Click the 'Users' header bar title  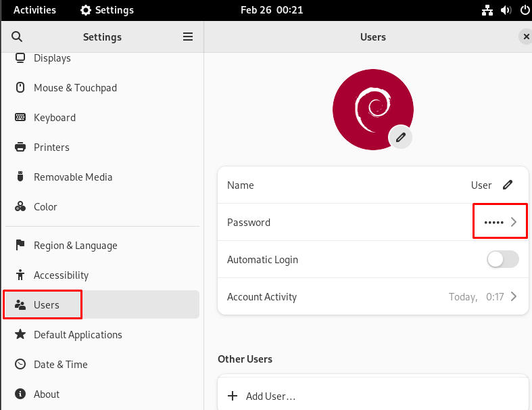click(x=373, y=37)
